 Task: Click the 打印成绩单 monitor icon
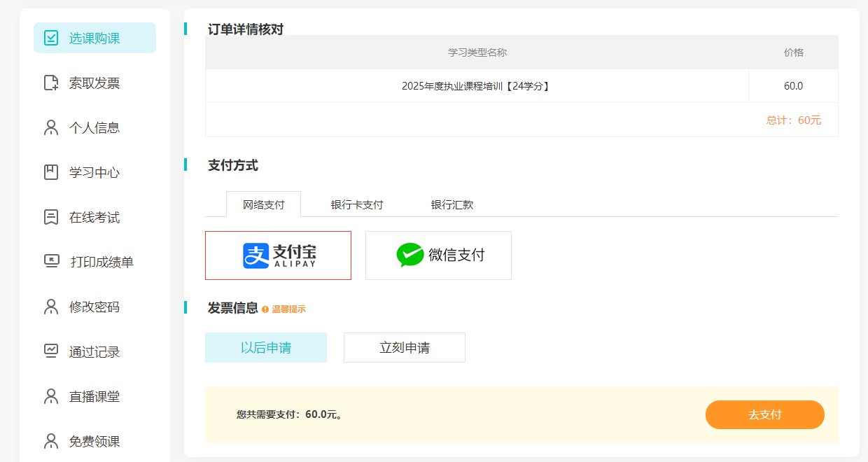click(x=52, y=262)
